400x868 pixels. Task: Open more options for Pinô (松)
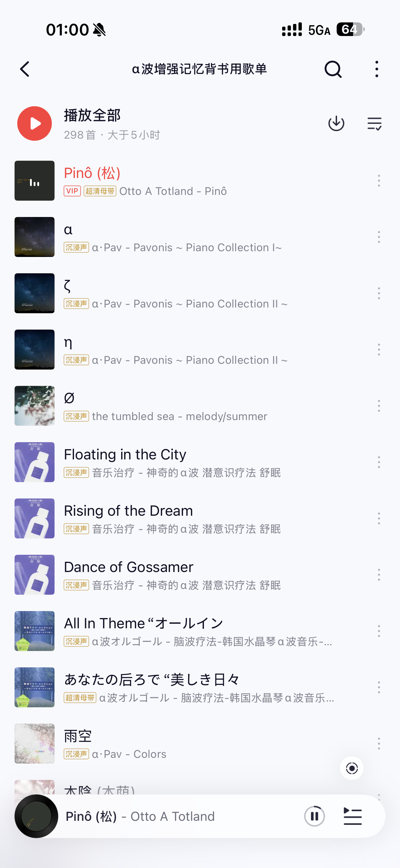pos(379,181)
